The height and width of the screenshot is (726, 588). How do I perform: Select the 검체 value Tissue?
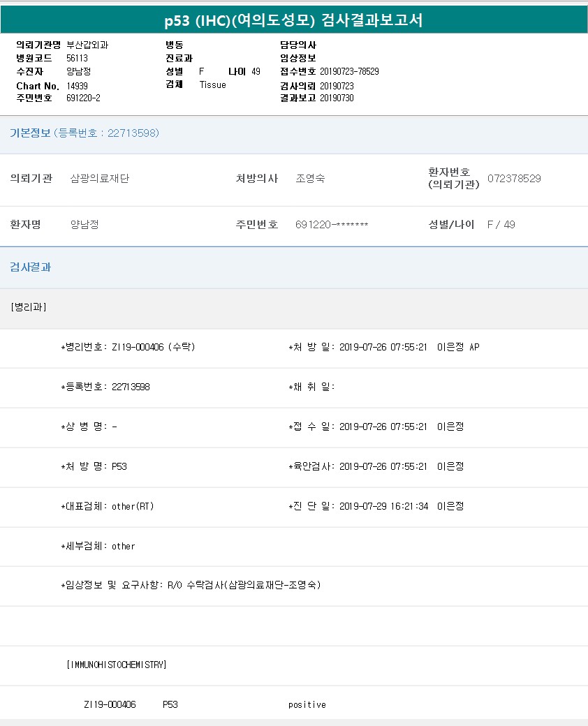pyautogui.click(x=212, y=84)
